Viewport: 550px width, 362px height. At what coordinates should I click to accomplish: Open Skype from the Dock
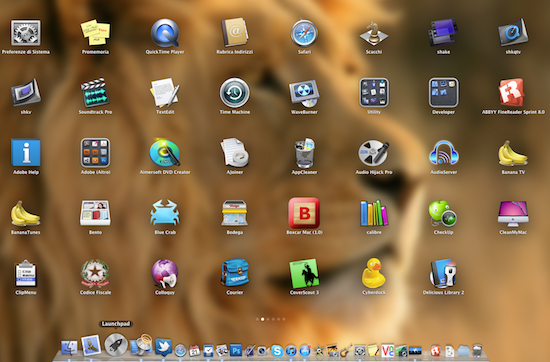point(277,350)
